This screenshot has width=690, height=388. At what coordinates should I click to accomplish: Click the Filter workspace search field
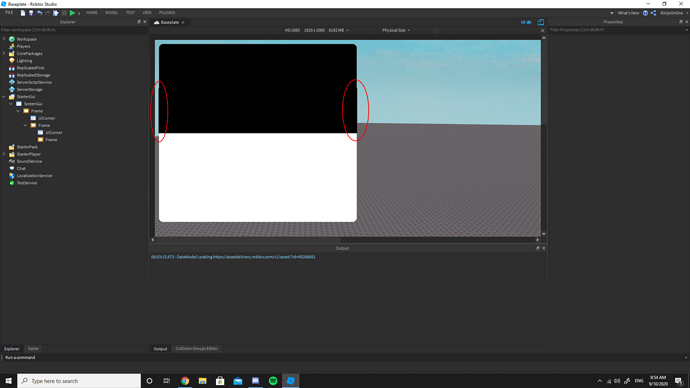[x=74, y=30]
